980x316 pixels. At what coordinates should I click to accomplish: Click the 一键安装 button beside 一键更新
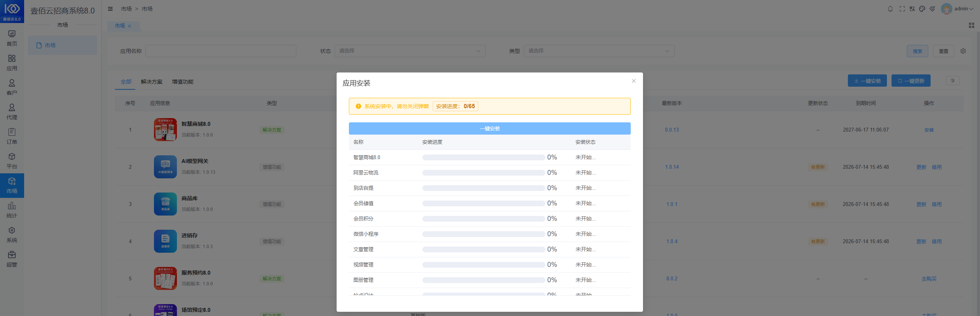click(x=867, y=81)
